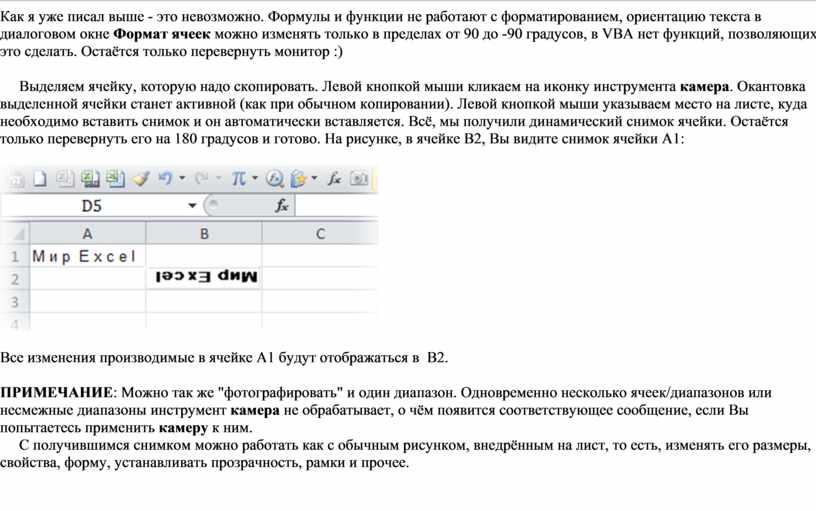Select column C header
The height and width of the screenshot is (511, 816).
[x=320, y=234]
